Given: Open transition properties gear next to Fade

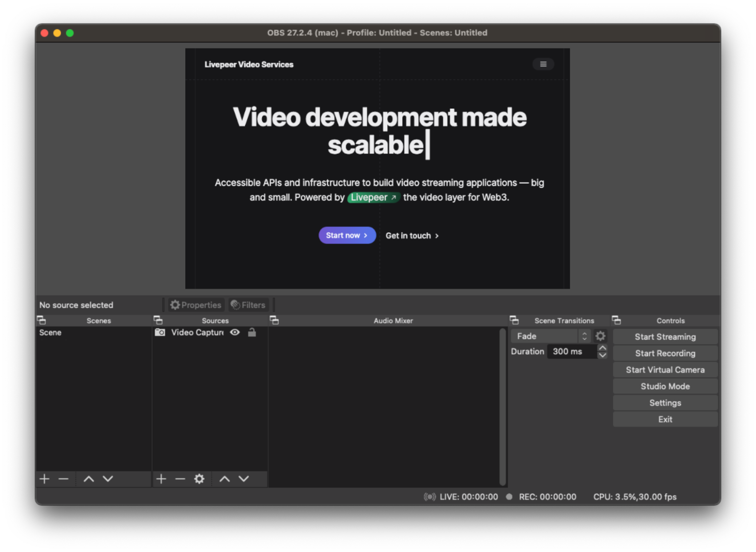Looking at the screenshot, I should click(600, 336).
